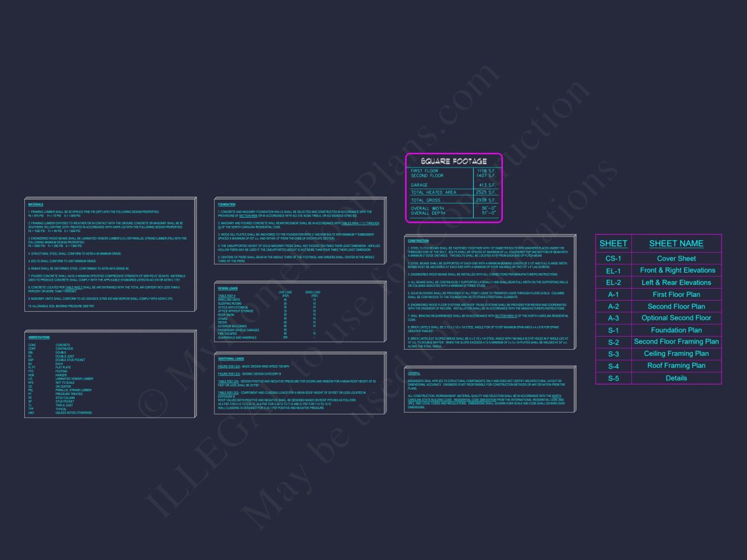Viewport: 747px width, 560px height.
Task: Click the CS-1 sheet number cell
Action: [x=613, y=258]
